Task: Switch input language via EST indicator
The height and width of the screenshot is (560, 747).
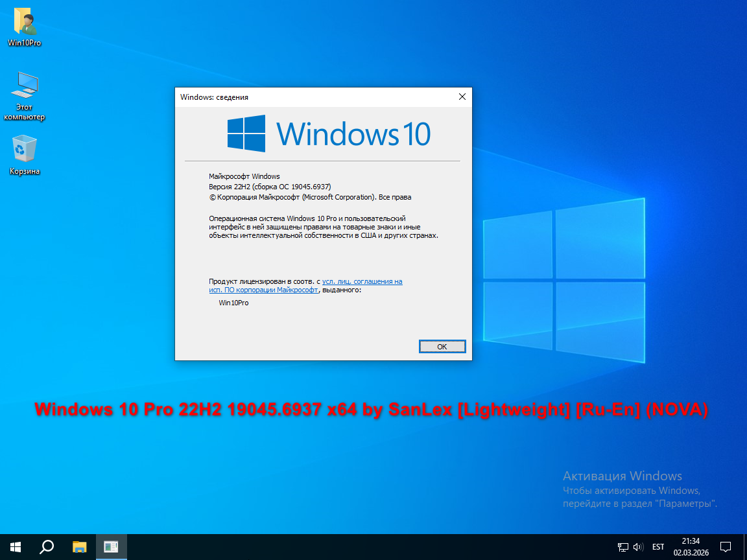Action: (x=658, y=546)
